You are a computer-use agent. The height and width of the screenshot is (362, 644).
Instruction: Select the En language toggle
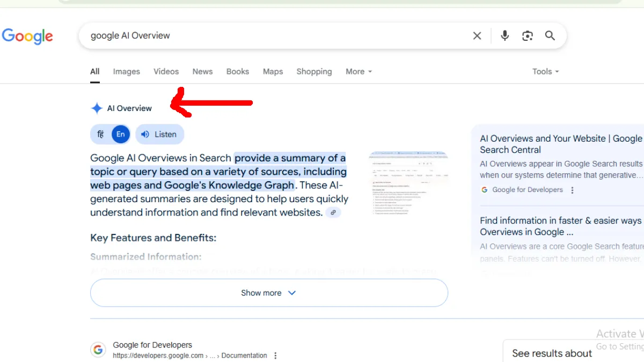click(121, 135)
